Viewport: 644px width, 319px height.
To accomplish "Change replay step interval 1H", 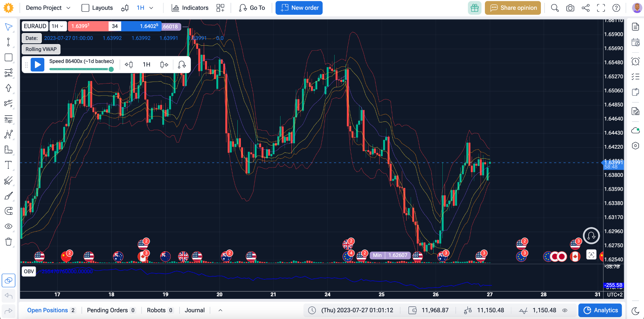I will [147, 65].
